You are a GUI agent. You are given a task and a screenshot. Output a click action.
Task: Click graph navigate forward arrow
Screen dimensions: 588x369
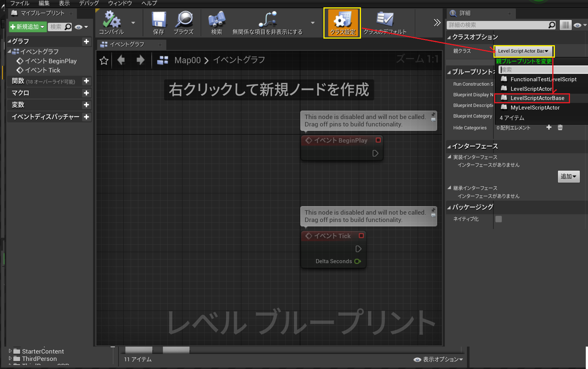141,60
